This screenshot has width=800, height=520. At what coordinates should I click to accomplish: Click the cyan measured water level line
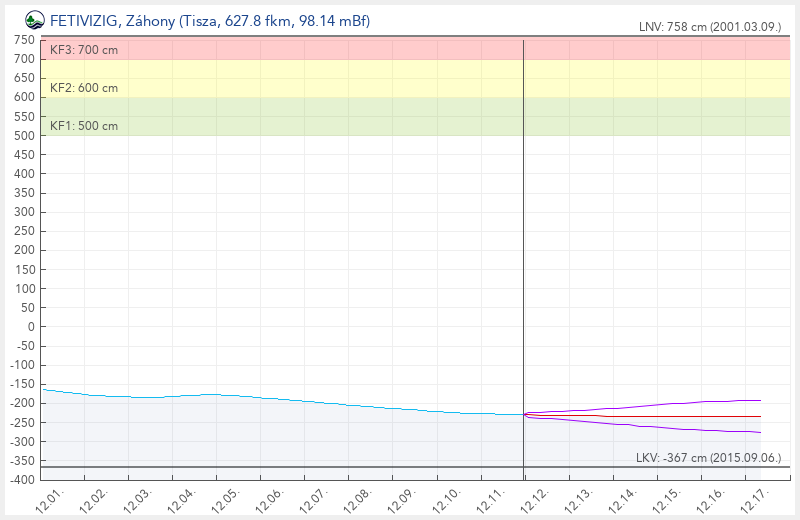300,401
